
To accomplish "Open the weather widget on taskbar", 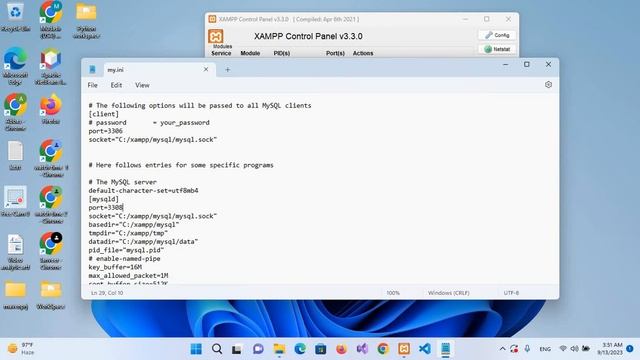I will [21, 349].
